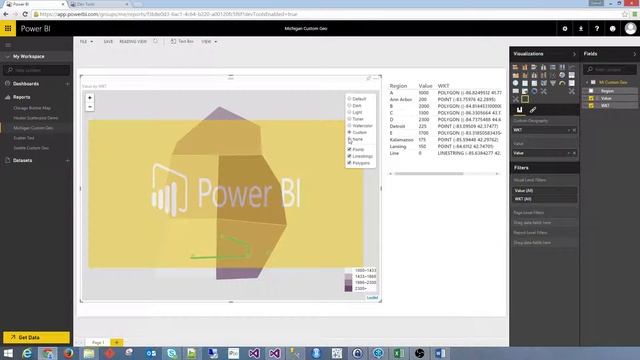Screen dimensions: 640x360
Task: Click the 1866-2300 legend color swatch
Action: (x=348, y=282)
